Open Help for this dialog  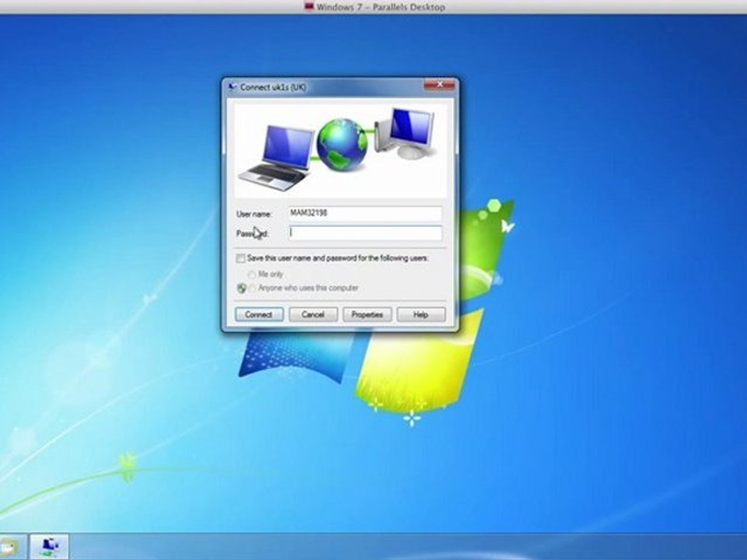(421, 315)
